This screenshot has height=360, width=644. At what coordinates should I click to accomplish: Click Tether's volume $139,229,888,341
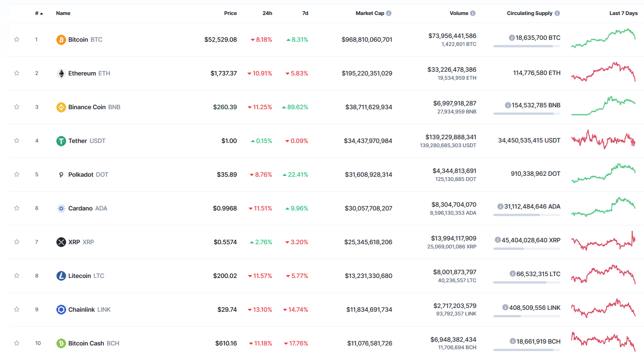(x=451, y=137)
